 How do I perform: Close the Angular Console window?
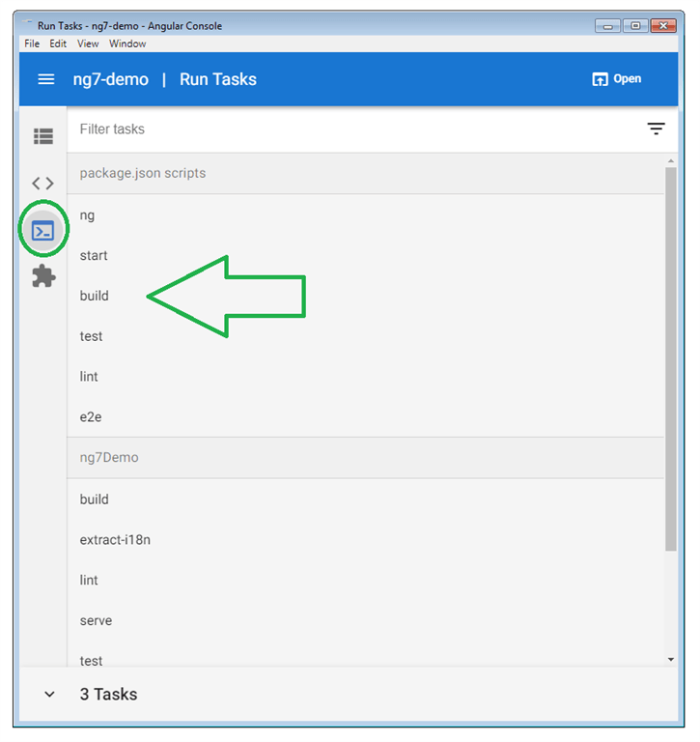(x=663, y=26)
